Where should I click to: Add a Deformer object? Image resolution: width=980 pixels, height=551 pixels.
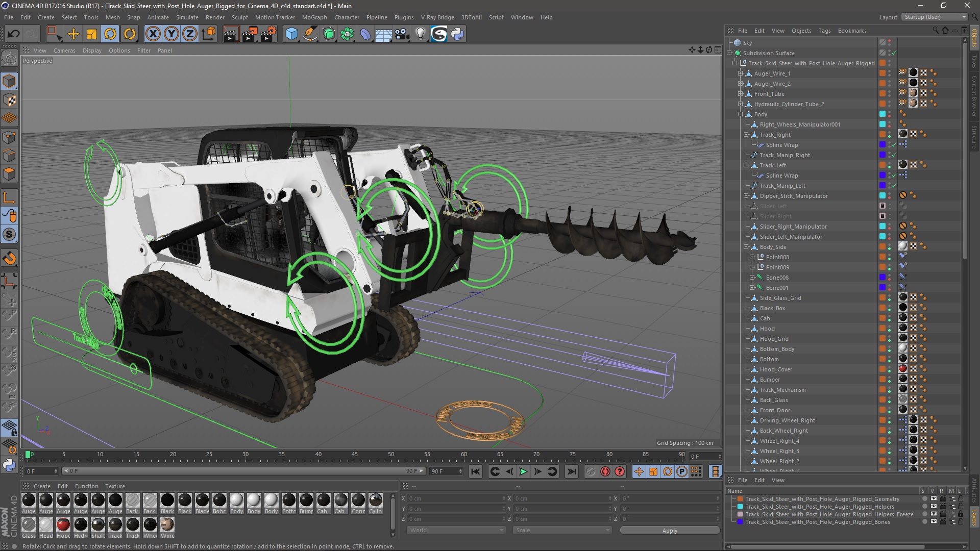point(365,34)
